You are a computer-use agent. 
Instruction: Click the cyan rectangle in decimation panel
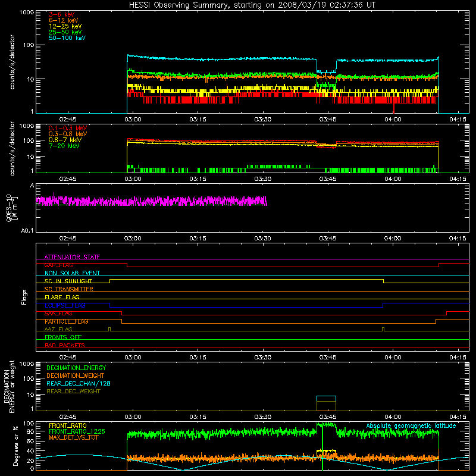coord(326,399)
